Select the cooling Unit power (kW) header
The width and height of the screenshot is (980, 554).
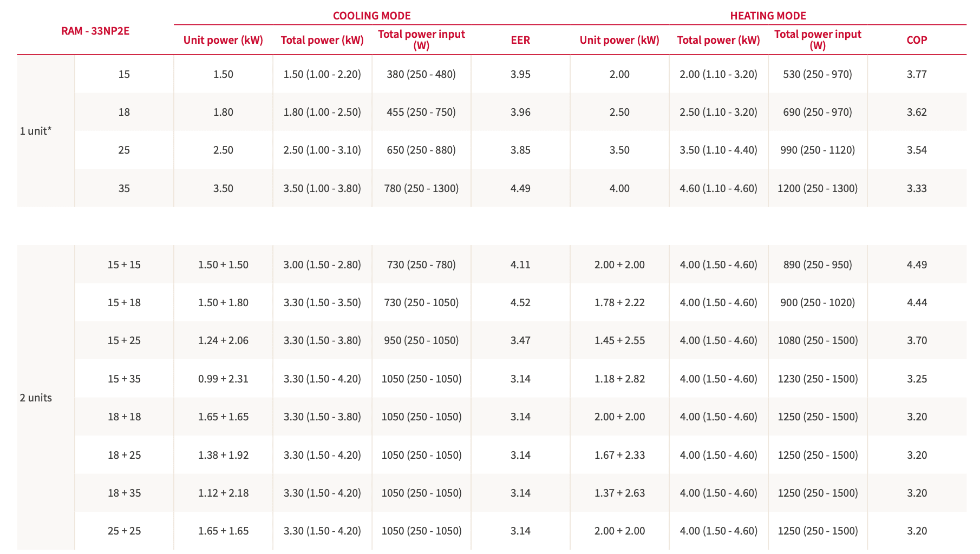coord(223,40)
